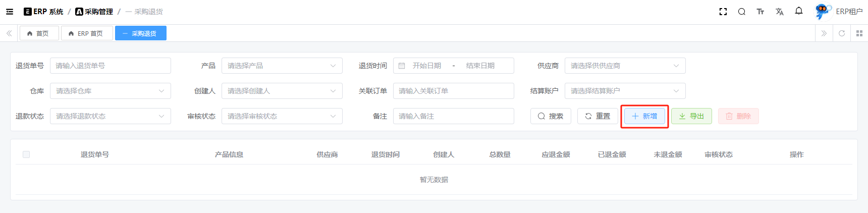Switch to the 首页 tab
The height and width of the screenshot is (213, 868).
point(39,33)
